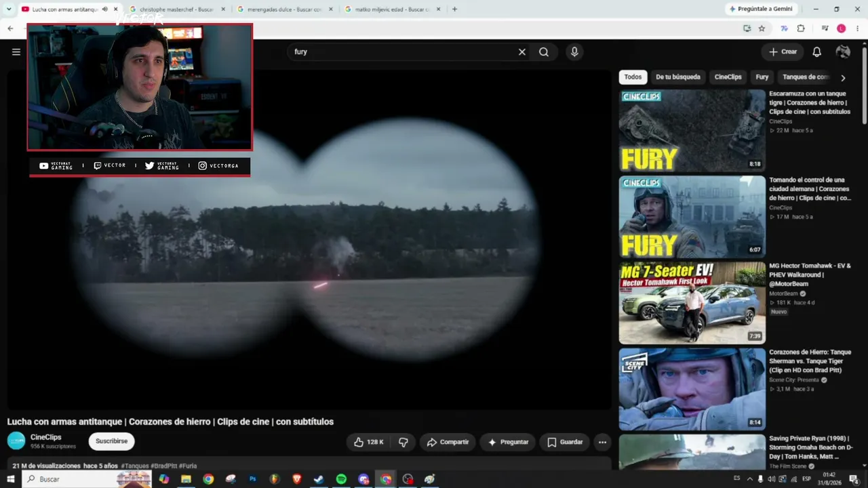This screenshot has height=488, width=868.
Task: Select the 'CineClips' filter chip
Action: (x=728, y=77)
